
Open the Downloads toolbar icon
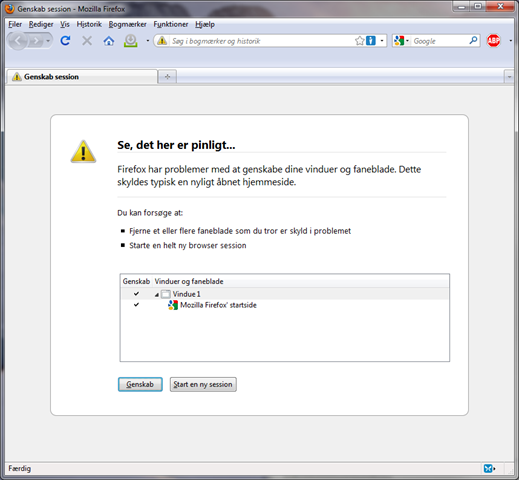pos(131,41)
